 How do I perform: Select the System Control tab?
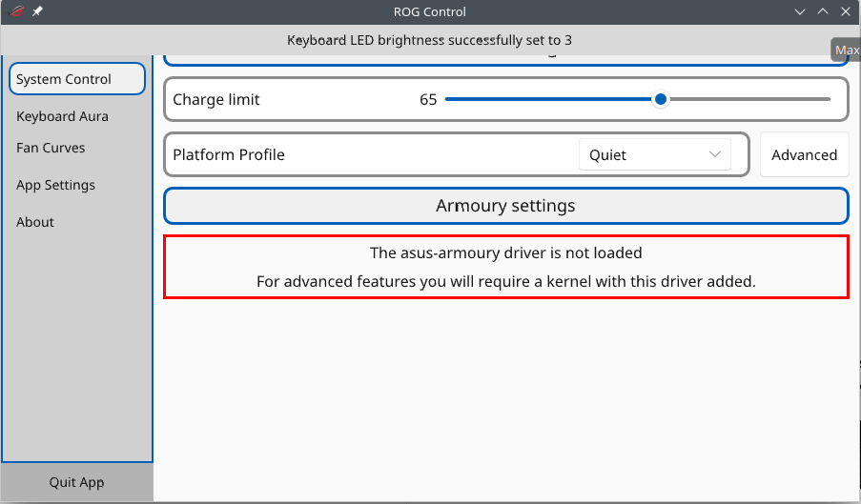tap(76, 79)
